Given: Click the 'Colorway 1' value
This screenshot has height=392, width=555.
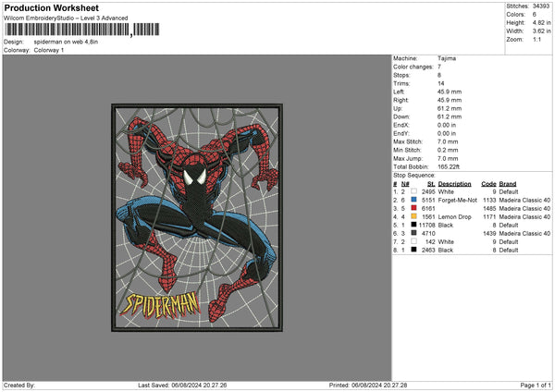Looking at the screenshot, I should click(49, 50).
